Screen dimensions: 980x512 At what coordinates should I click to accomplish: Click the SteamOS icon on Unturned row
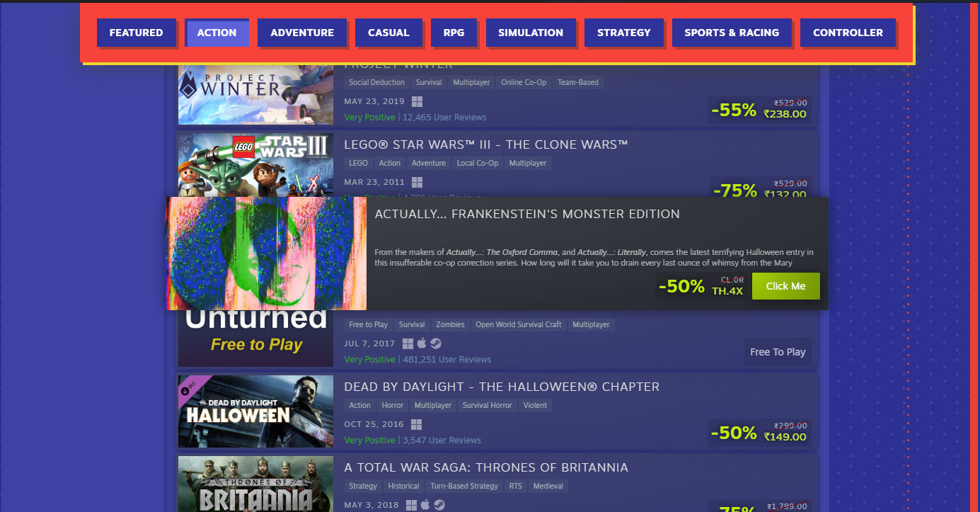click(436, 343)
